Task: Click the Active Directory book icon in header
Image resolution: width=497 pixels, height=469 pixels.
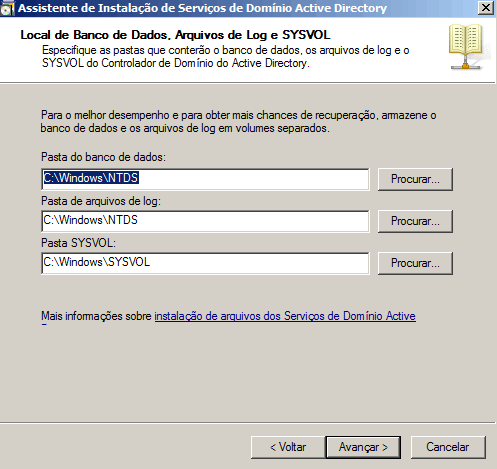Action: pyautogui.click(x=466, y=47)
